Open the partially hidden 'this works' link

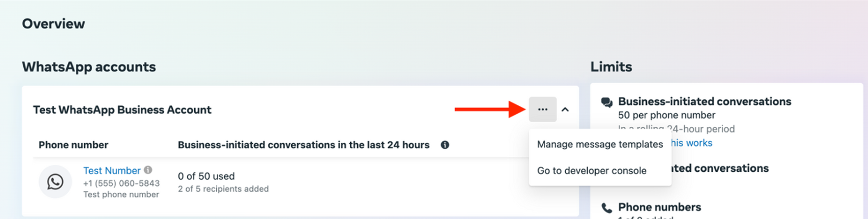coord(692,143)
